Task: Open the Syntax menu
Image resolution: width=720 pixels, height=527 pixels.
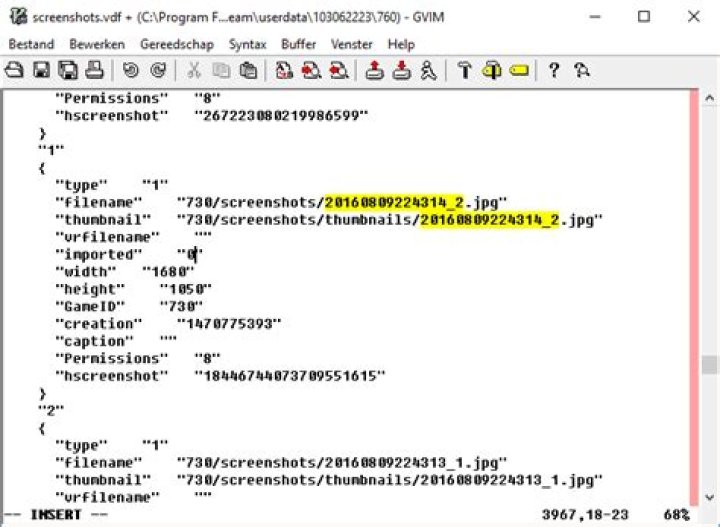Action: tap(248, 45)
